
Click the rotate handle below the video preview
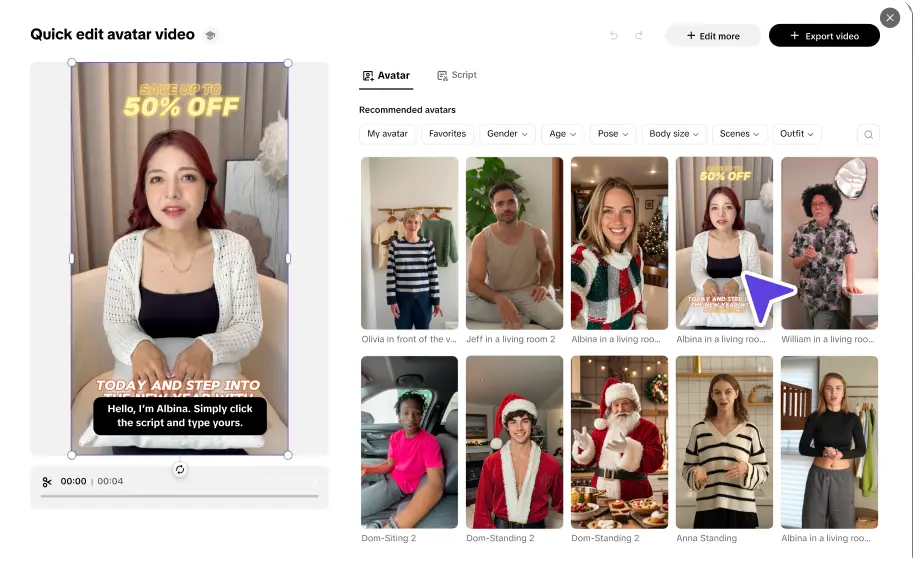[180, 469]
